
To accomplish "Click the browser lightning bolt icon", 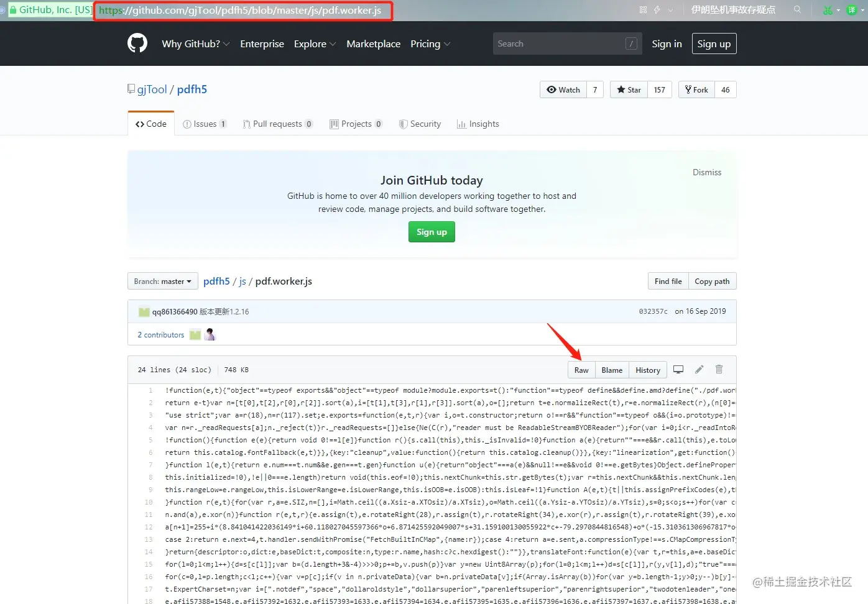I will tap(657, 9).
